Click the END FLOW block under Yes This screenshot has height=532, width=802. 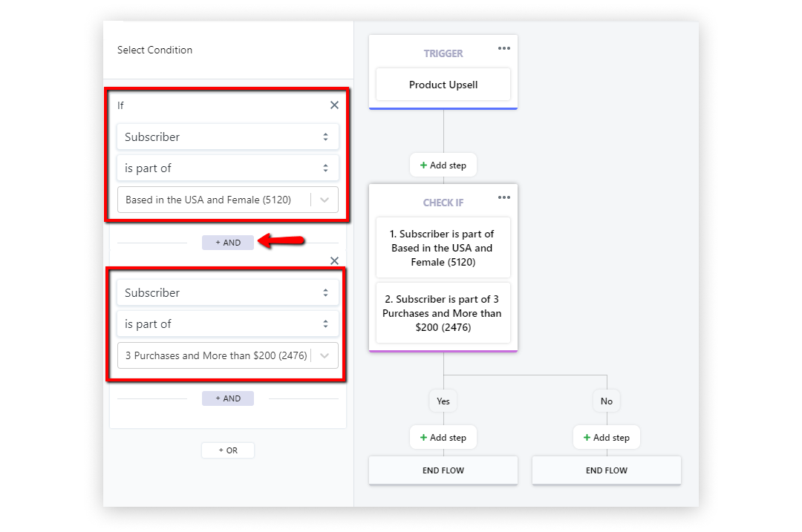pyautogui.click(x=443, y=470)
